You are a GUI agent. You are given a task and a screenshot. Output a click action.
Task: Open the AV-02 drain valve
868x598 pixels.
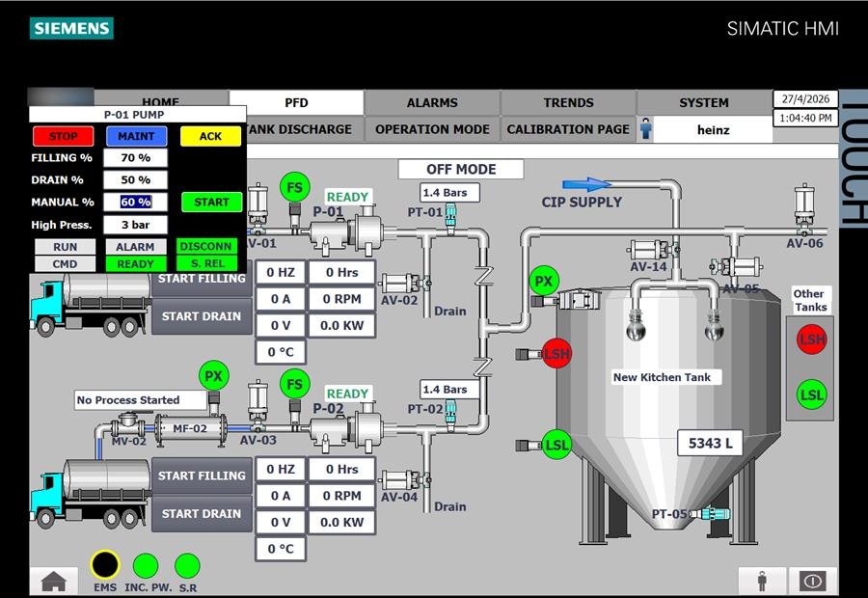tap(406, 284)
